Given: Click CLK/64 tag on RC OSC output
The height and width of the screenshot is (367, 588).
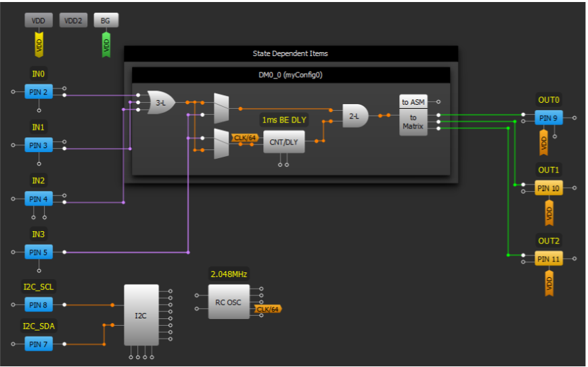Looking at the screenshot, I should (268, 309).
